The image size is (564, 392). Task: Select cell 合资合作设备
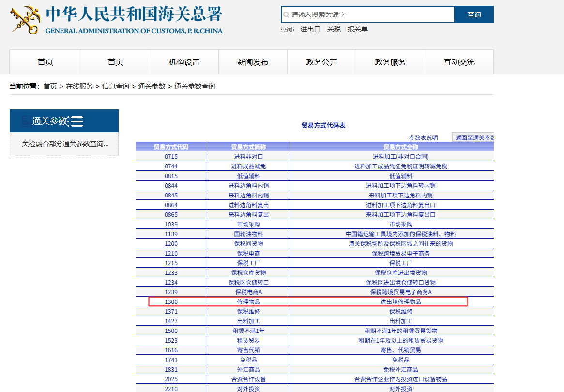[248, 379]
